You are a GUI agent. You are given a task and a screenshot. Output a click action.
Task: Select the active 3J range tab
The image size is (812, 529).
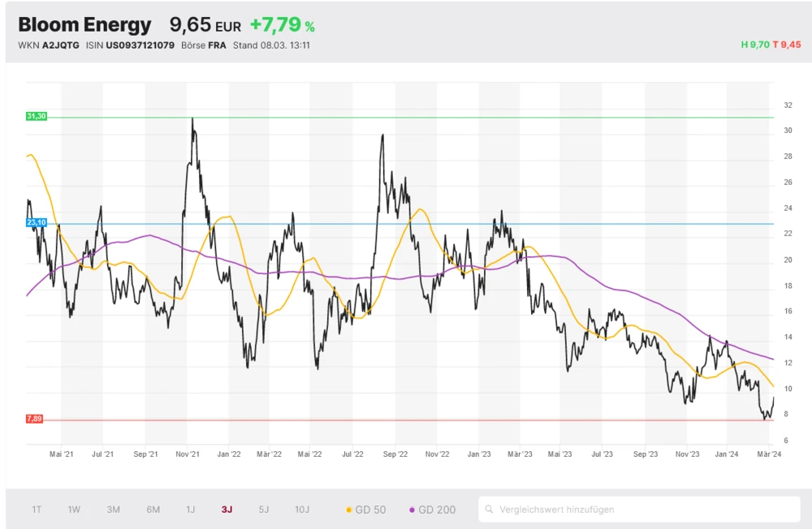point(227,510)
